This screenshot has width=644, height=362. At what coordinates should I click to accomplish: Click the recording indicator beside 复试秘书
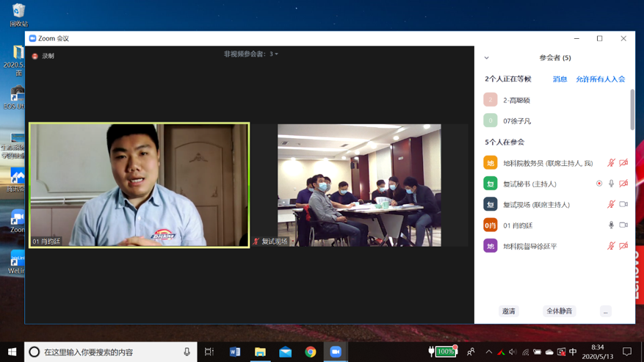click(x=599, y=184)
